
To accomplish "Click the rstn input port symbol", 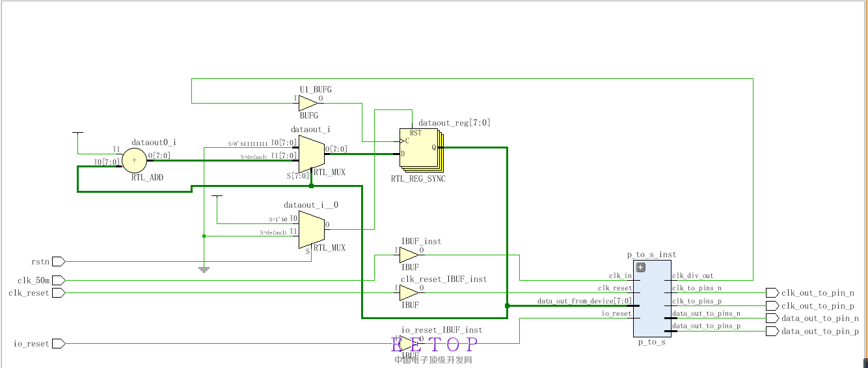I will (x=59, y=261).
